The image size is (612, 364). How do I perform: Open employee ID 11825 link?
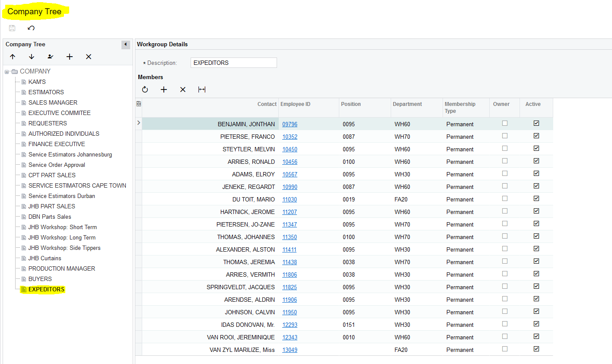290,287
